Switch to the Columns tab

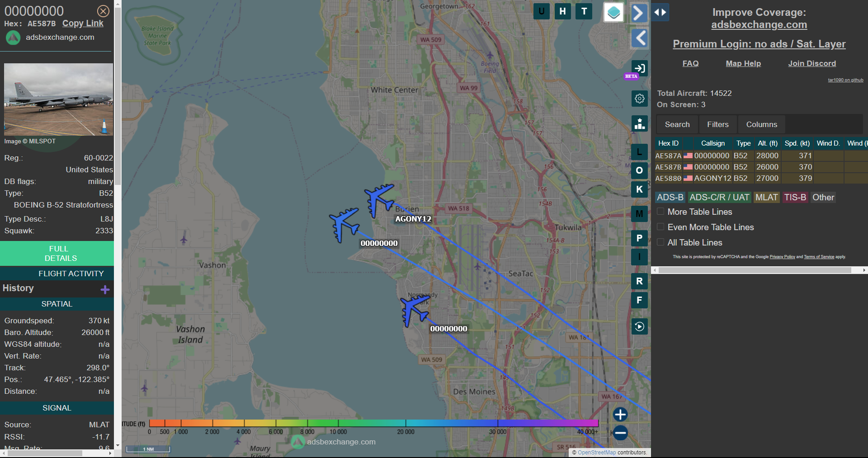coord(762,124)
